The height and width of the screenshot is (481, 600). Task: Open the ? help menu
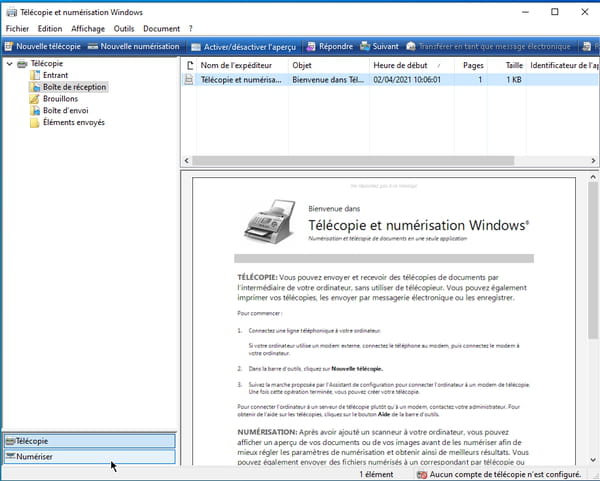point(191,29)
